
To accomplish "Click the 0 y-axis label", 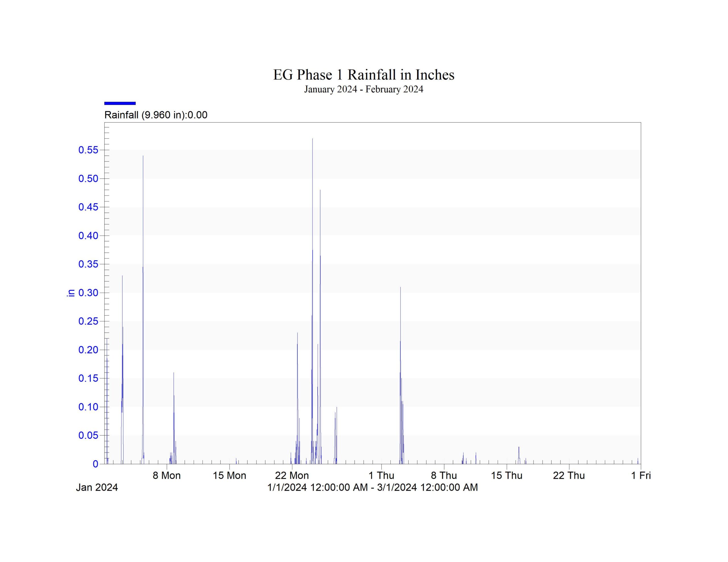I will tap(96, 464).
